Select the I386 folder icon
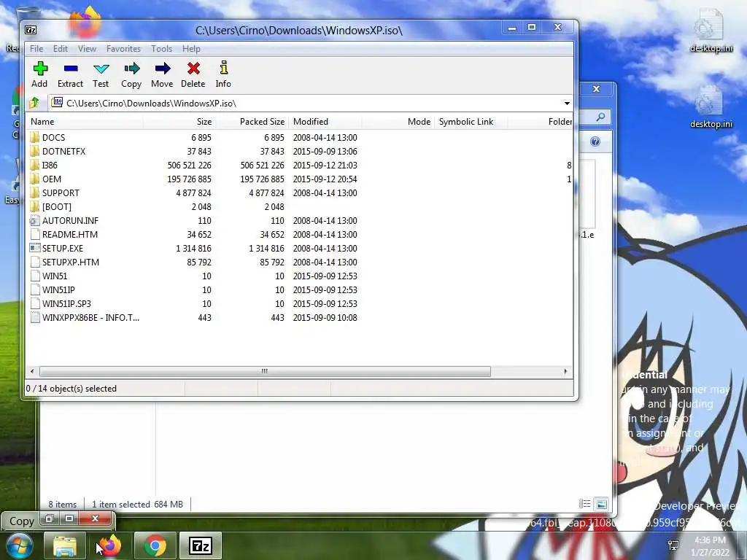The image size is (747, 560). 34,166
